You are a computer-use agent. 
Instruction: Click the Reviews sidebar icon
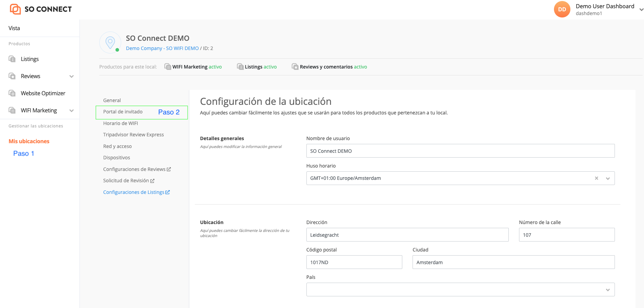point(12,76)
